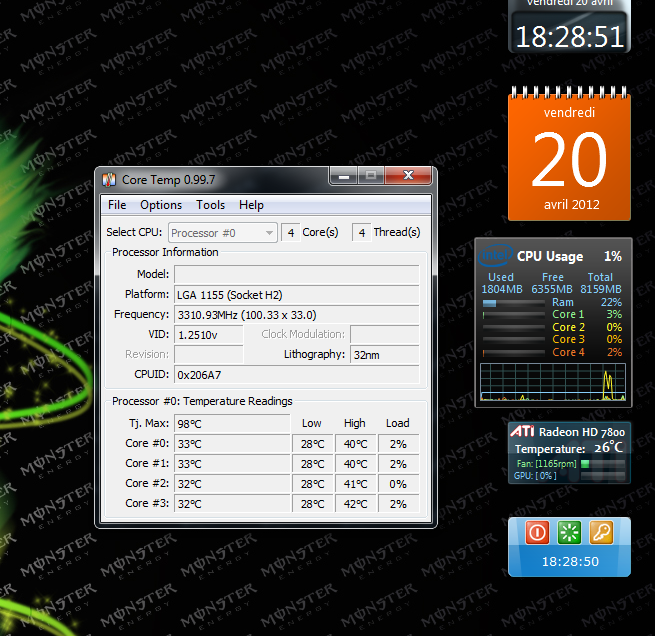The image size is (655, 636).
Task: Open the Options menu
Action: coord(161,205)
